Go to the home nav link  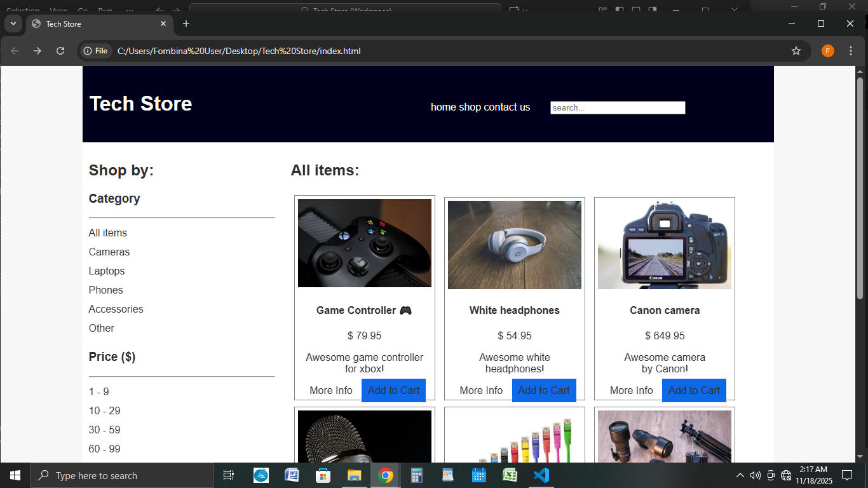(444, 107)
